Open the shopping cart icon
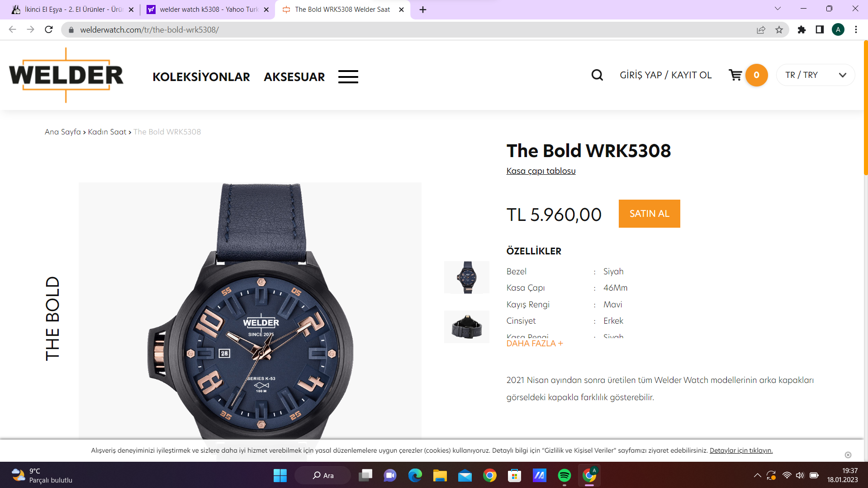Image resolution: width=868 pixels, height=488 pixels. (735, 75)
